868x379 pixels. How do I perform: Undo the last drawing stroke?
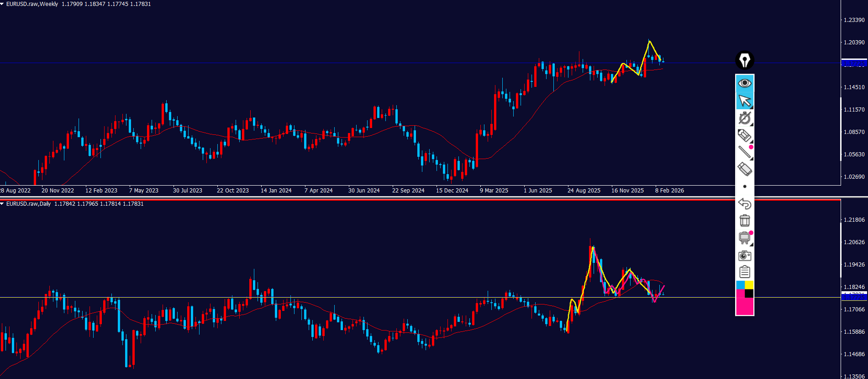tap(744, 203)
